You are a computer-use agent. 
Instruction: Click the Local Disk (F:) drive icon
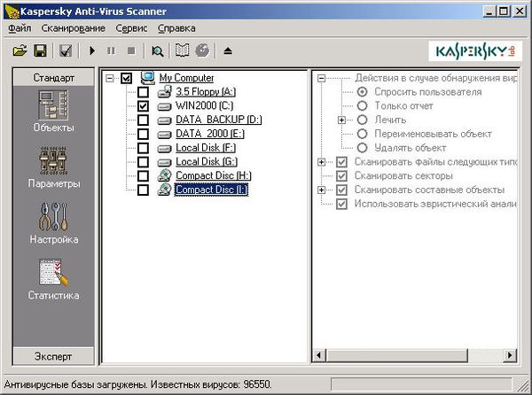coord(165,149)
